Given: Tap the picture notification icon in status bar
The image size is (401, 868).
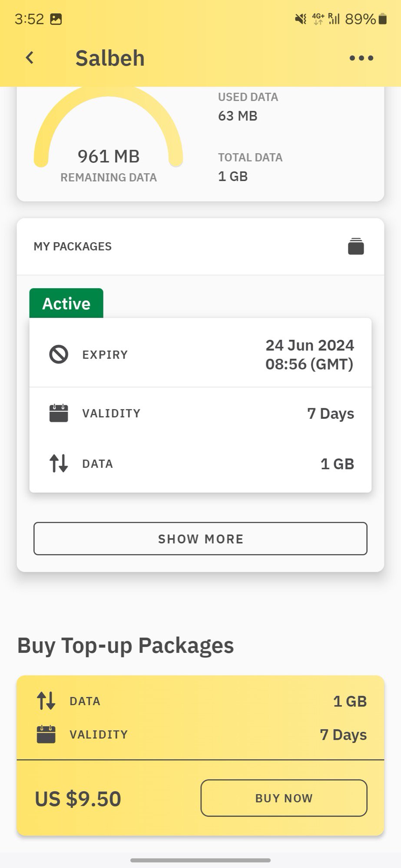Looking at the screenshot, I should 56,19.
